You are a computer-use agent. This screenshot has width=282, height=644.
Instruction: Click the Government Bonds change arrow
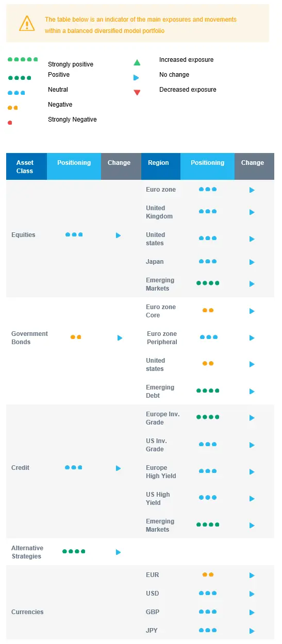click(120, 338)
